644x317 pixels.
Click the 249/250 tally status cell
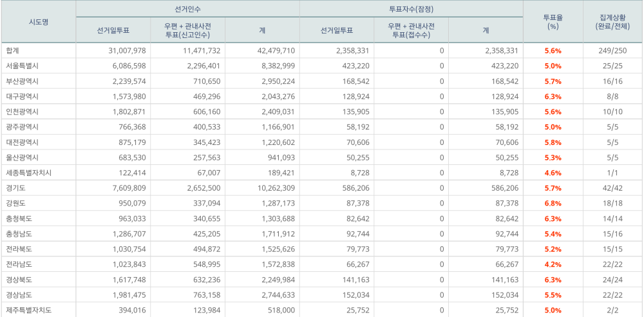pos(612,50)
